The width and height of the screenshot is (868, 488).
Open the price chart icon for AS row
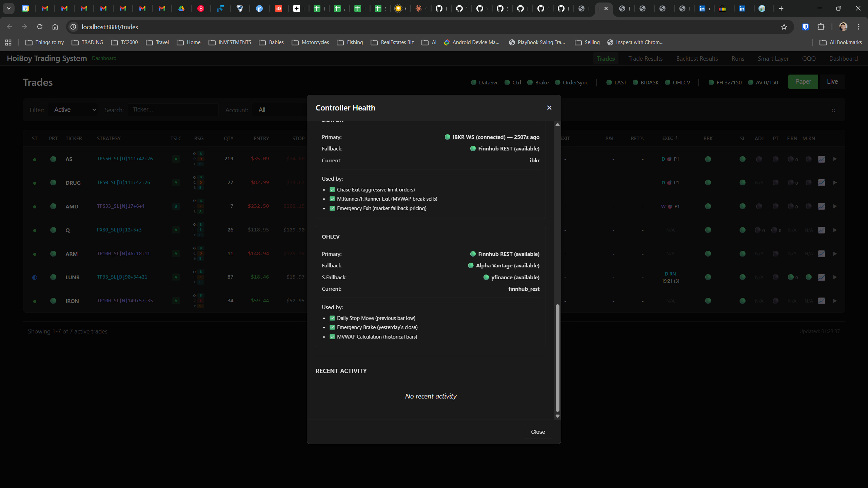click(x=821, y=159)
